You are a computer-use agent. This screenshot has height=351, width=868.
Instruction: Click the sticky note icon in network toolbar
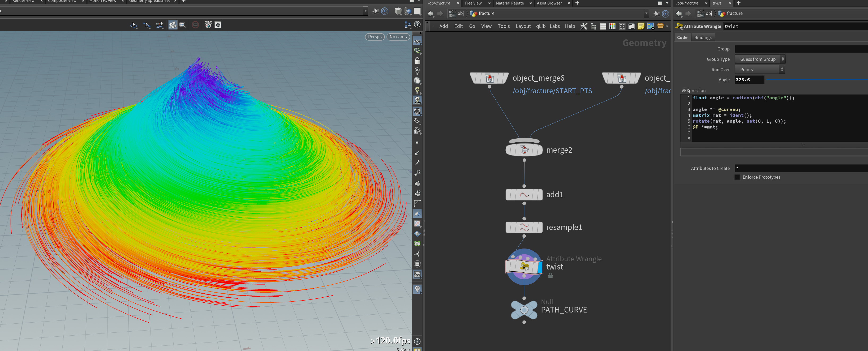(641, 26)
